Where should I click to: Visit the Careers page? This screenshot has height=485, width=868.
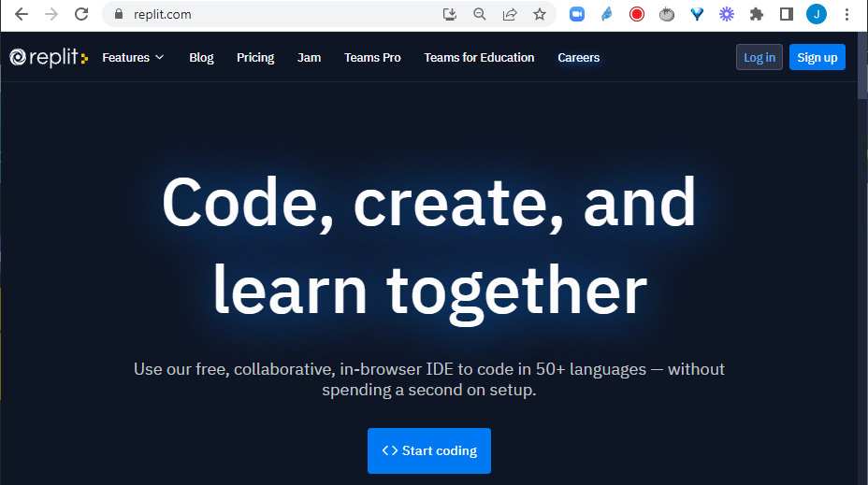578,58
